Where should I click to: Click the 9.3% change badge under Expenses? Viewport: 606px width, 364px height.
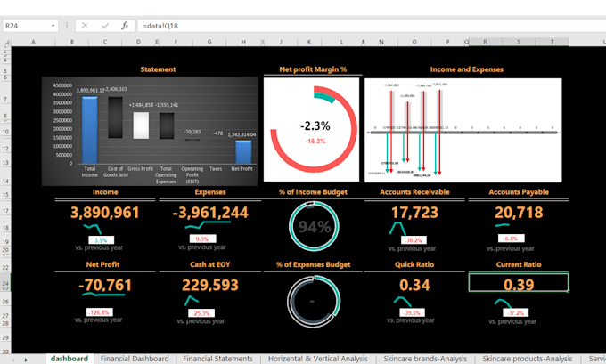[202, 239]
